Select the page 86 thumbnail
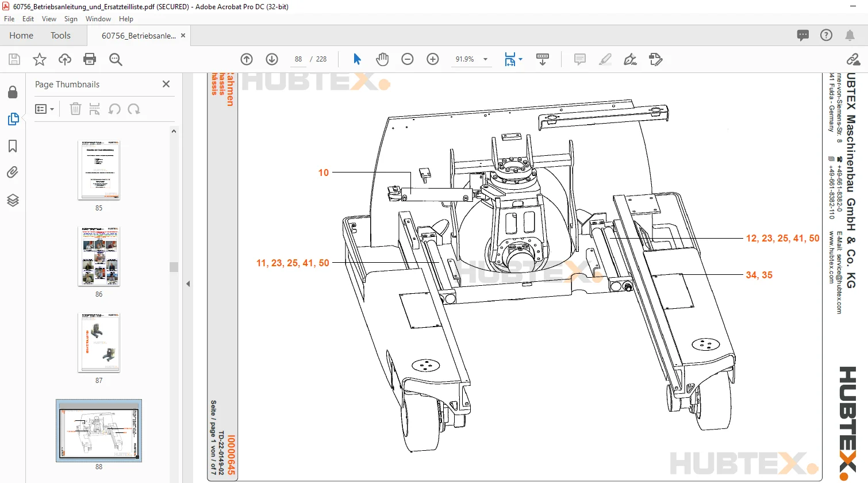This screenshot has height=483, width=868. click(99, 256)
